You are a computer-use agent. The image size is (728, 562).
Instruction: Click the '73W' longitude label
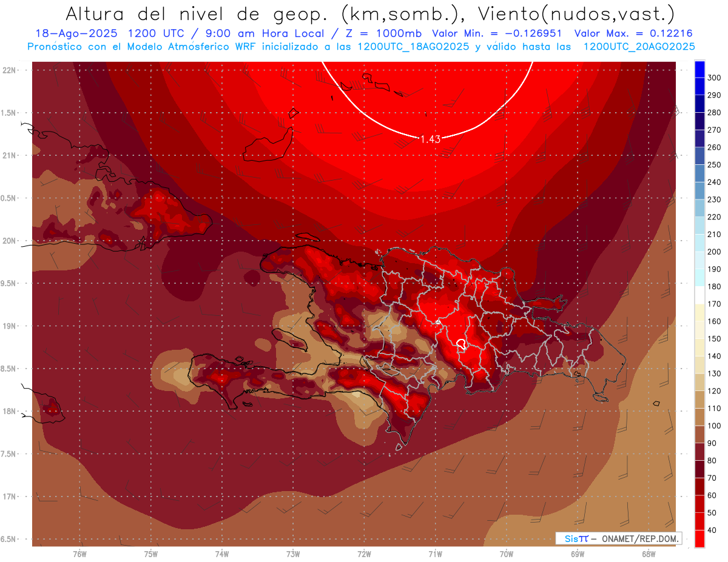(x=293, y=554)
